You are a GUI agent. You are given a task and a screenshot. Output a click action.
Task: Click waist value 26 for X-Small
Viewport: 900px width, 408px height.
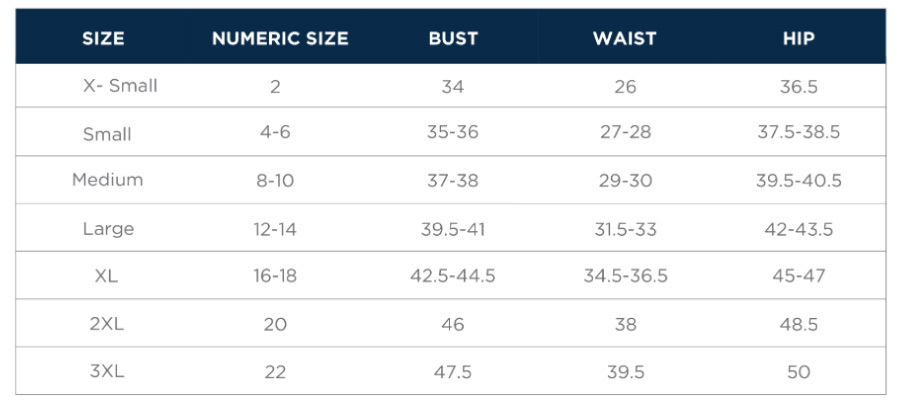[x=625, y=87]
